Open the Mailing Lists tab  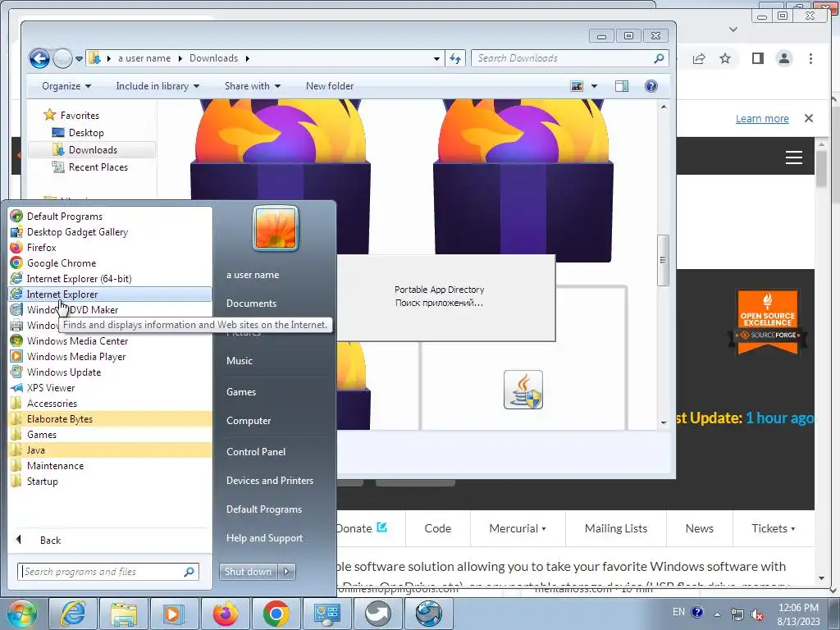(x=616, y=528)
